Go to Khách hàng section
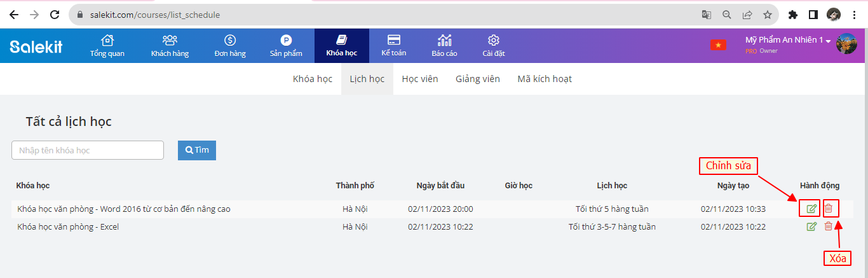Viewport: 868px width, 278px height. (170, 46)
